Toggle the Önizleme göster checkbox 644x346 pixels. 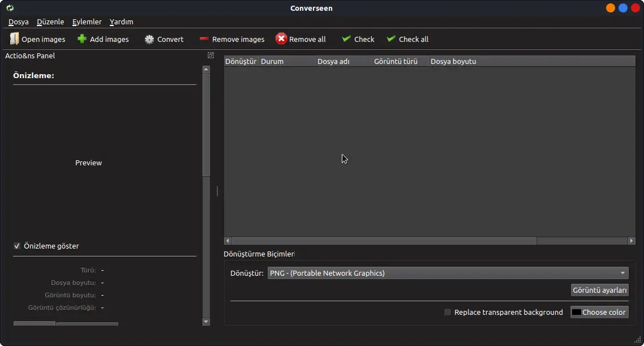17,246
